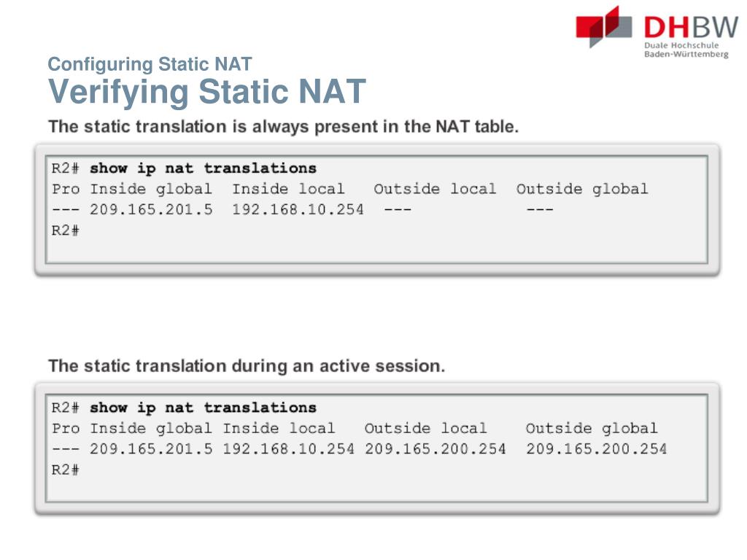The height and width of the screenshot is (560, 747).
Task: Click 192.168.10.254 in the first NAT table
Action: [298, 209]
